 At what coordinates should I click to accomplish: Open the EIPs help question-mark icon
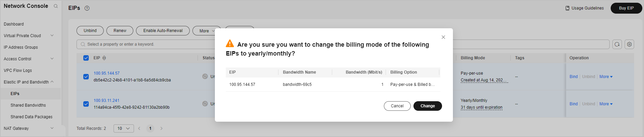point(87,8)
